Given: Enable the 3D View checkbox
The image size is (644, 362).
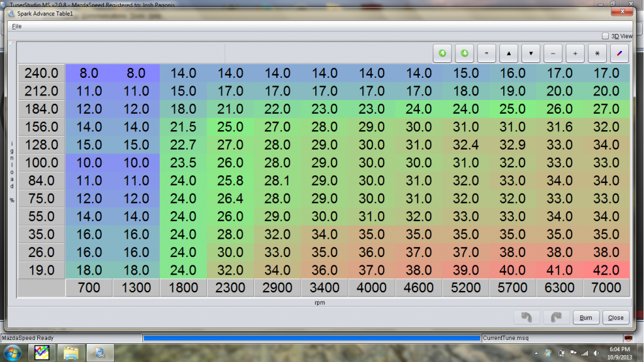Looking at the screenshot, I should point(606,36).
